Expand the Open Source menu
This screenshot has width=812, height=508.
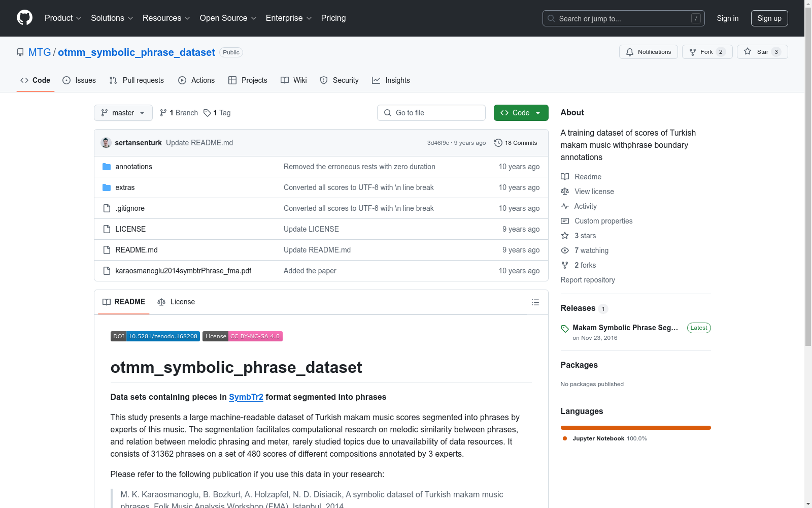(228, 18)
